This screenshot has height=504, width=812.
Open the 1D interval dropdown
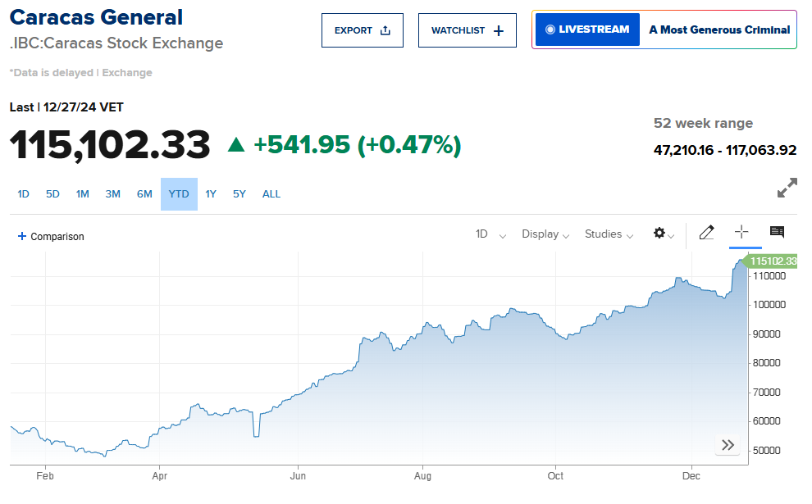(x=490, y=234)
